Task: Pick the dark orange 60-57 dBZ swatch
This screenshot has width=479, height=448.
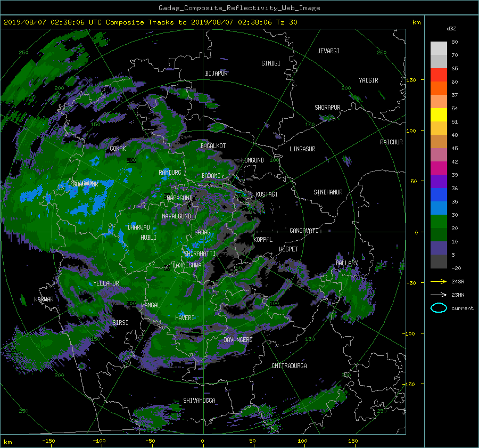Action: tap(439, 88)
